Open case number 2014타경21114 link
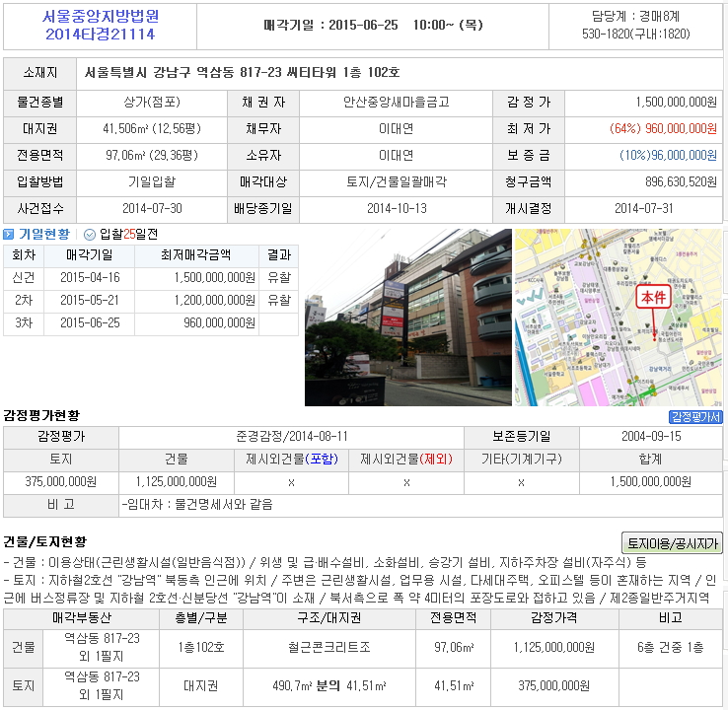This screenshot has height=710, width=728. (x=101, y=35)
